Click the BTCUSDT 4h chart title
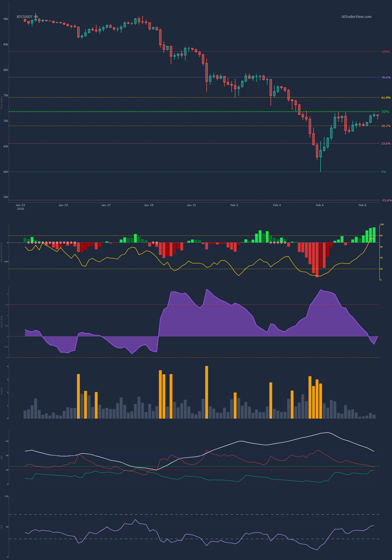 tap(27, 17)
